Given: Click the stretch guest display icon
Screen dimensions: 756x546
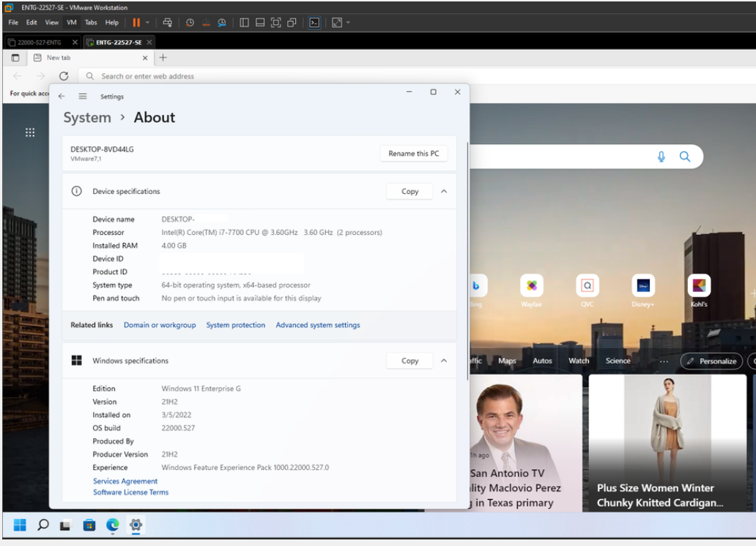Looking at the screenshot, I should [x=337, y=23].
